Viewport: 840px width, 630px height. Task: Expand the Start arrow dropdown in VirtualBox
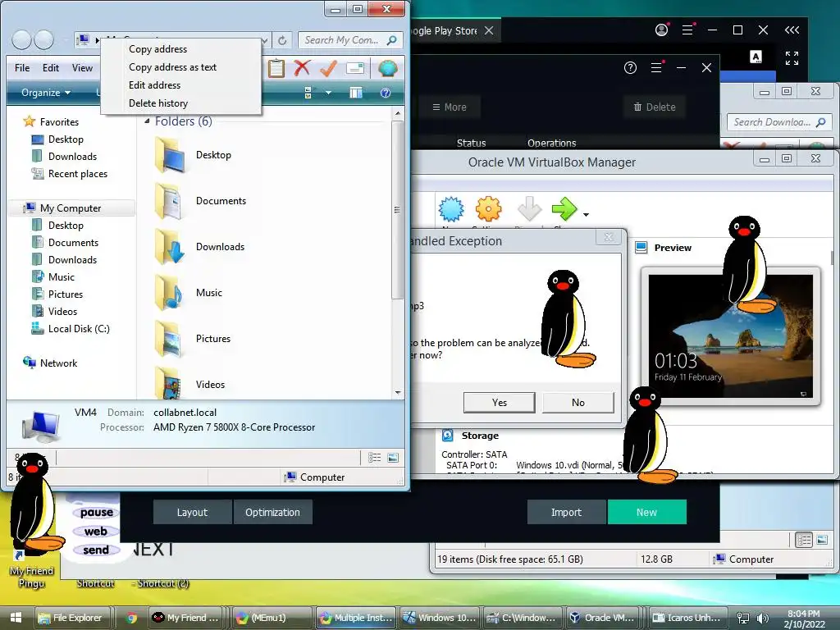point(586,215)
